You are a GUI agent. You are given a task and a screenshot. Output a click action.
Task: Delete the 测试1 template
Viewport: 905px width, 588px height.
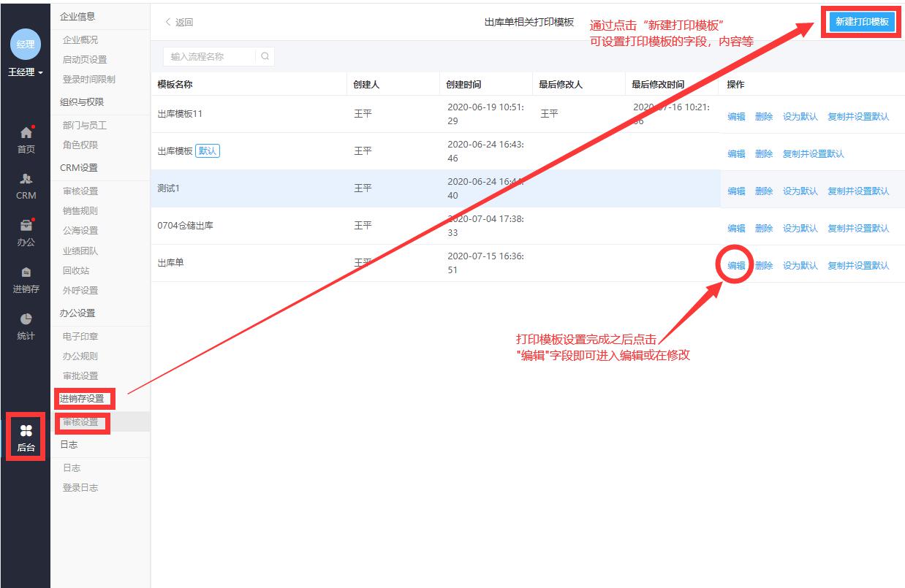click(x=764, y=191)
